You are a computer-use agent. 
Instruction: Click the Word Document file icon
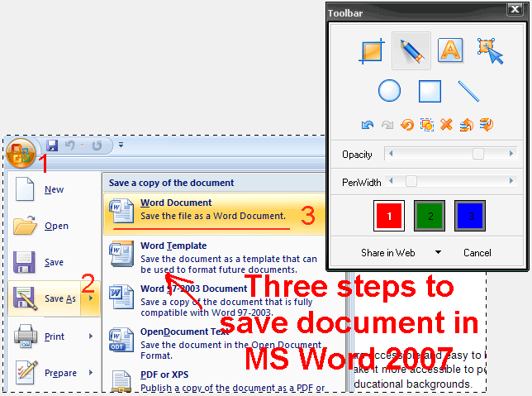[x=121, y=211]
